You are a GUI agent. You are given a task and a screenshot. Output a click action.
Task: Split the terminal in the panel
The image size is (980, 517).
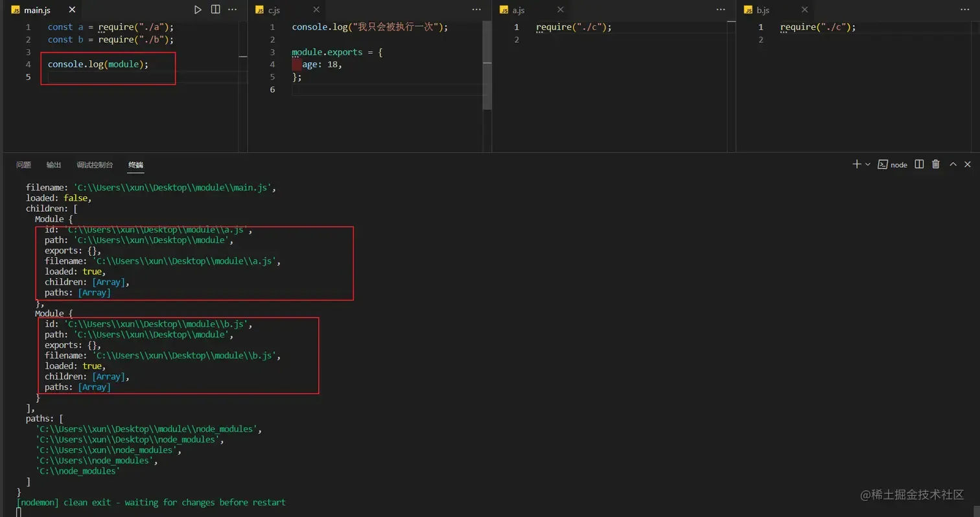pos(919,165)
